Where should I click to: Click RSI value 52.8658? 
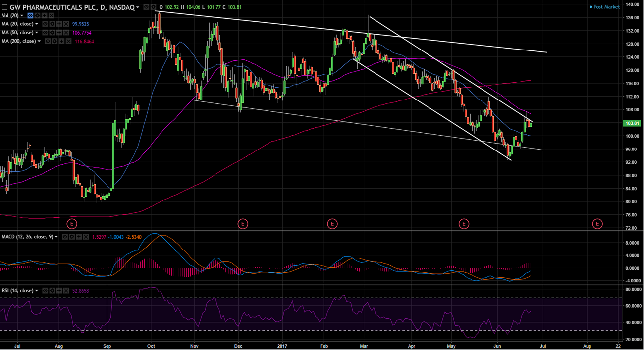81,291
